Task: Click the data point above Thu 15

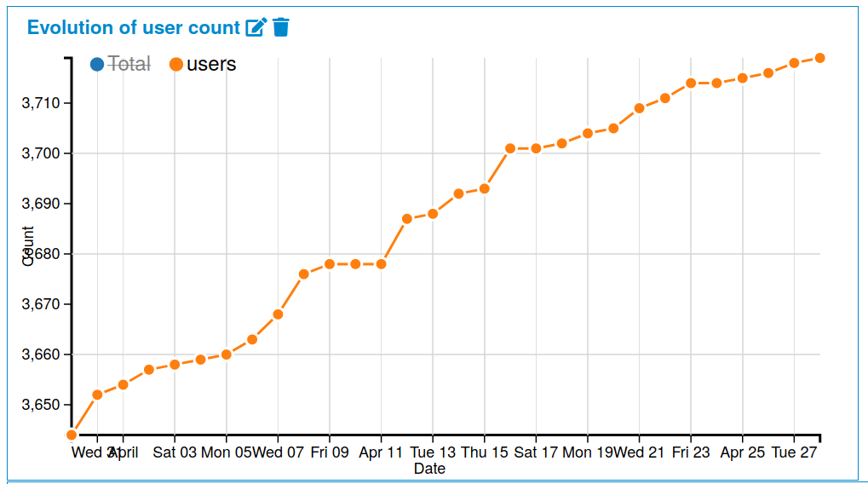Action: click(485, 188)
